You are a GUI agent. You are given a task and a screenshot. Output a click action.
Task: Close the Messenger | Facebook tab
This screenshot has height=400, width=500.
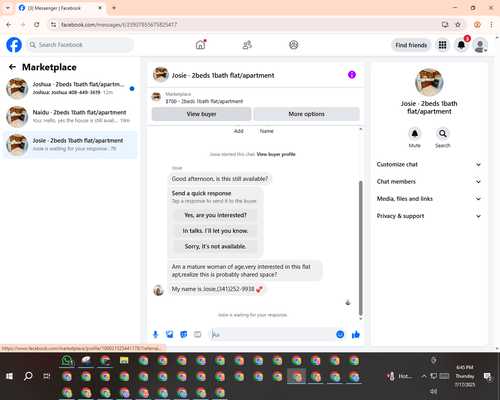(x=100, y=8)
